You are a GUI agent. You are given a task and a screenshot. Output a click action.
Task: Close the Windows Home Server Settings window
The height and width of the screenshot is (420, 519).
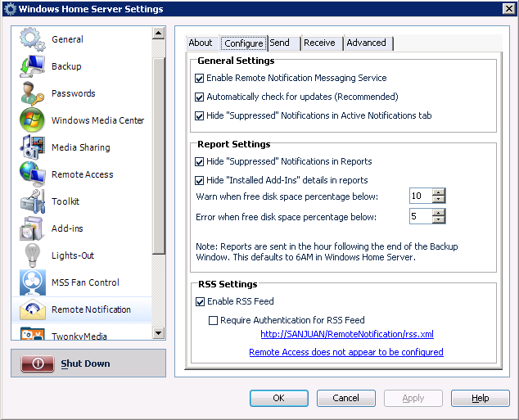508,9
